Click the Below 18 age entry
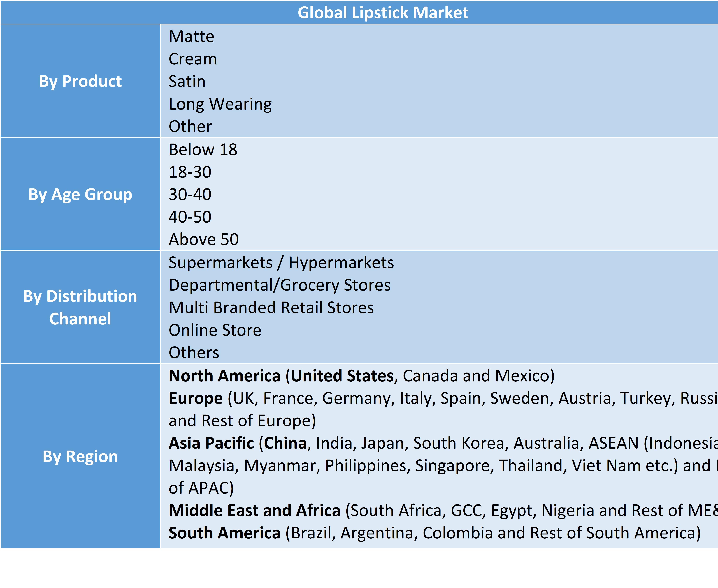Screen dimensions: 718x588 203,150
